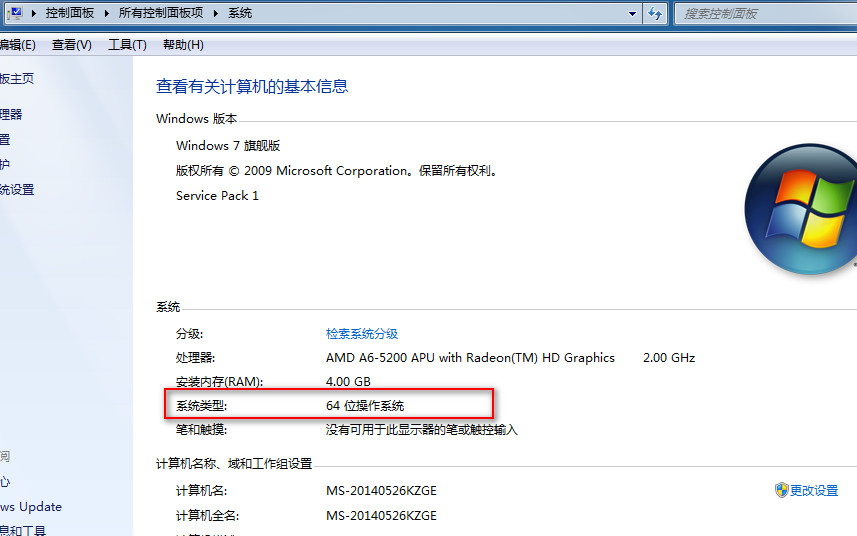This screenshot has height=536, width=857.
Task: Go to the 控制面板 breadcrumb
Action: [70, 13]
